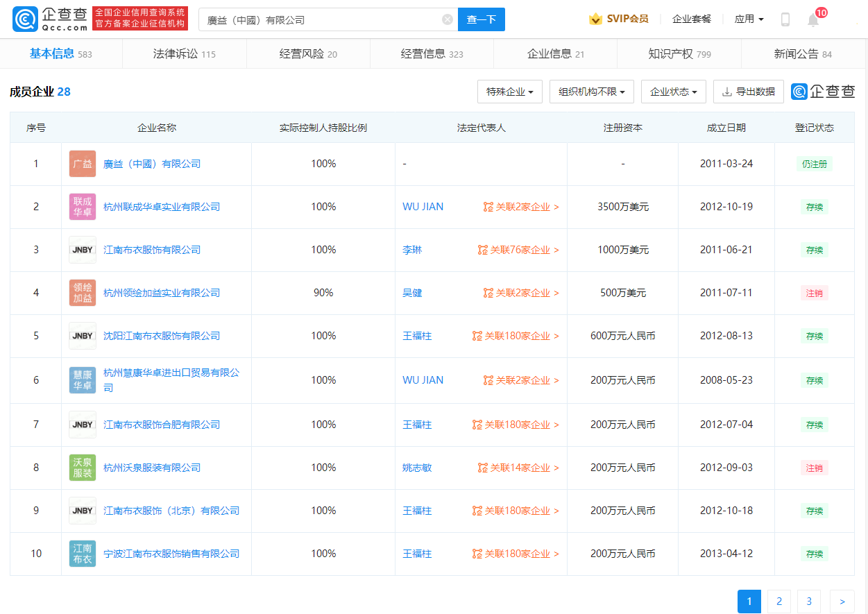Viewport: 868px width, 614px height.
Task: Go to page 2 of results
Action: tap(779, 602)
